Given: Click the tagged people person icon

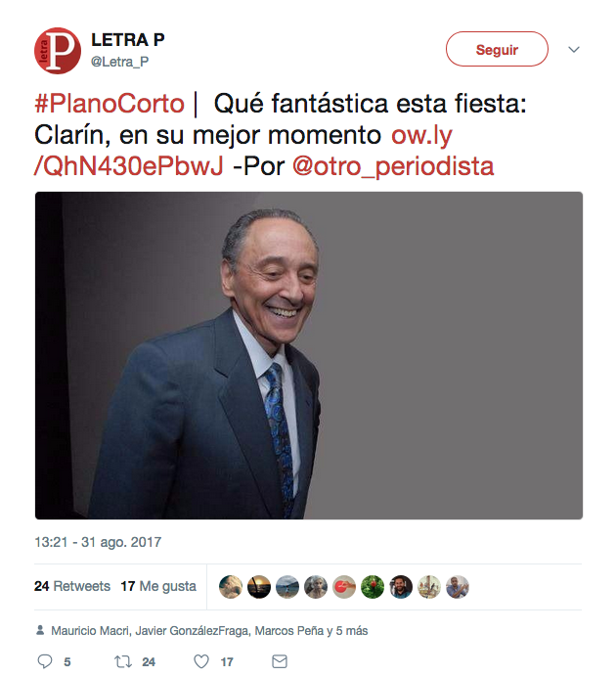Looking at the screenshot, I should coord(40,630).
